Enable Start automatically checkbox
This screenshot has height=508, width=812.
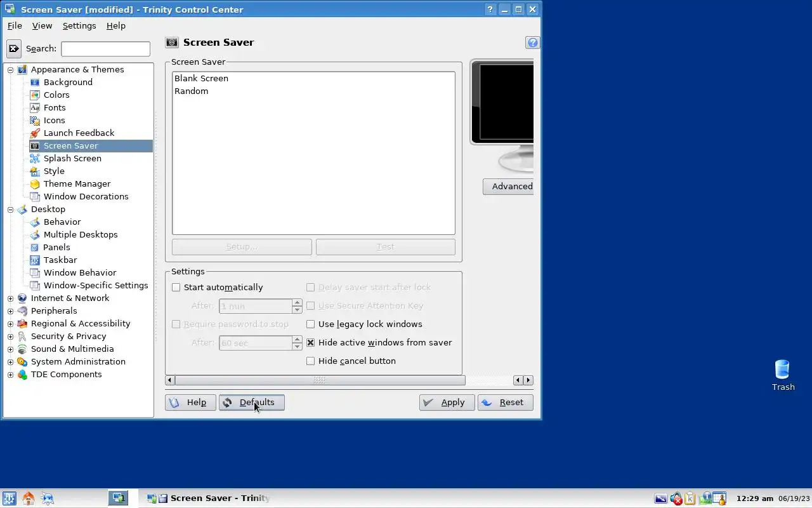coord(176,287)
